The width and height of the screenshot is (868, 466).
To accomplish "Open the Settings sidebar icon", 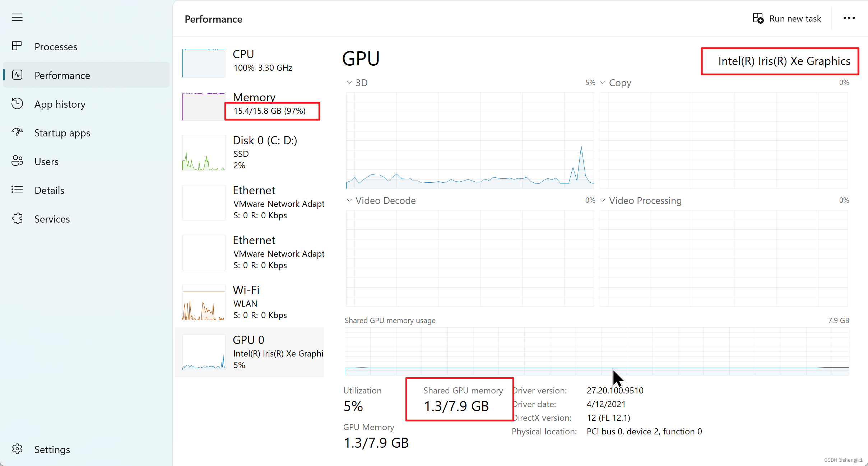I will [17, 449].
